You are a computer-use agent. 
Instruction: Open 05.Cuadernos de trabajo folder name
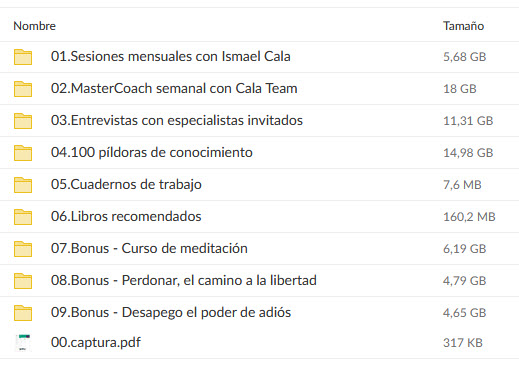click(126, 185)
